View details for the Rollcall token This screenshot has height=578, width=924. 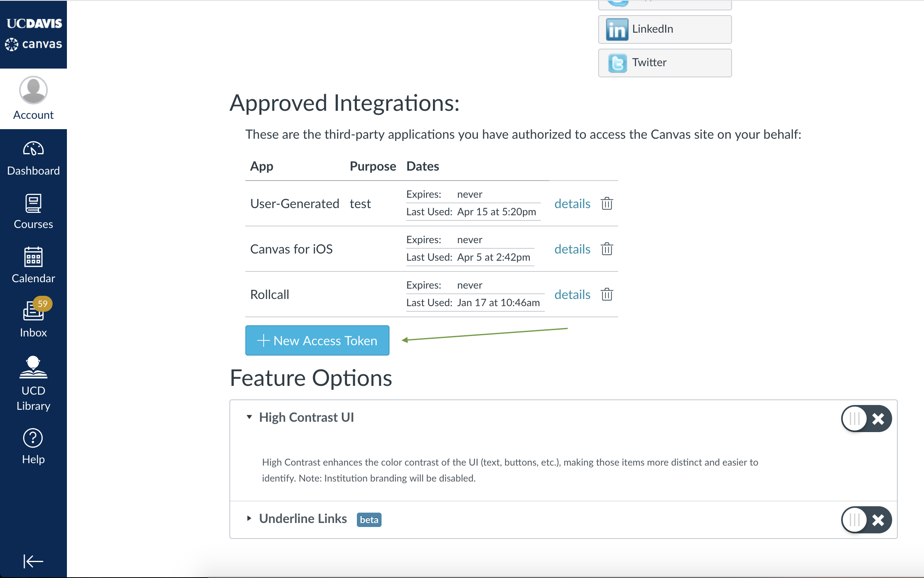(x=572, y=295)
